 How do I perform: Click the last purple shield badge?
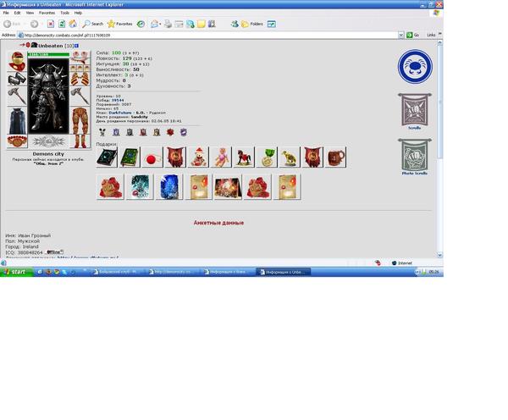[x=184, y=132]
